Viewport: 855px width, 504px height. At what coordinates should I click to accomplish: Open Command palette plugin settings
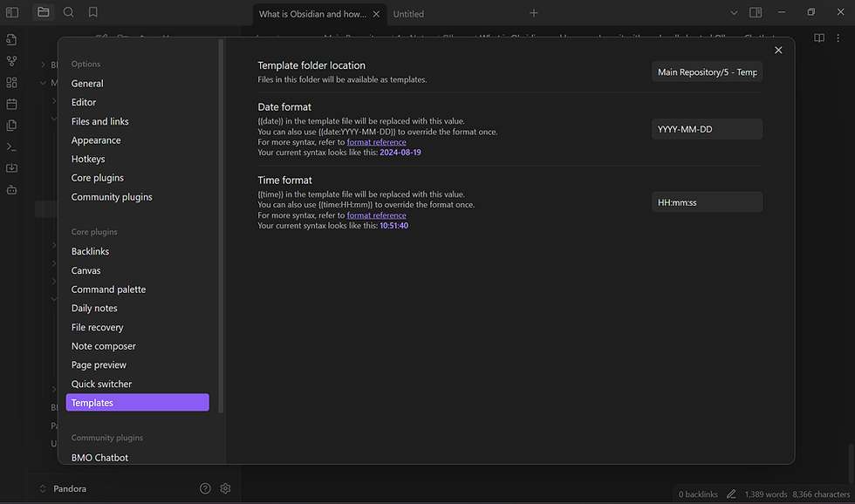pos(138,289)
